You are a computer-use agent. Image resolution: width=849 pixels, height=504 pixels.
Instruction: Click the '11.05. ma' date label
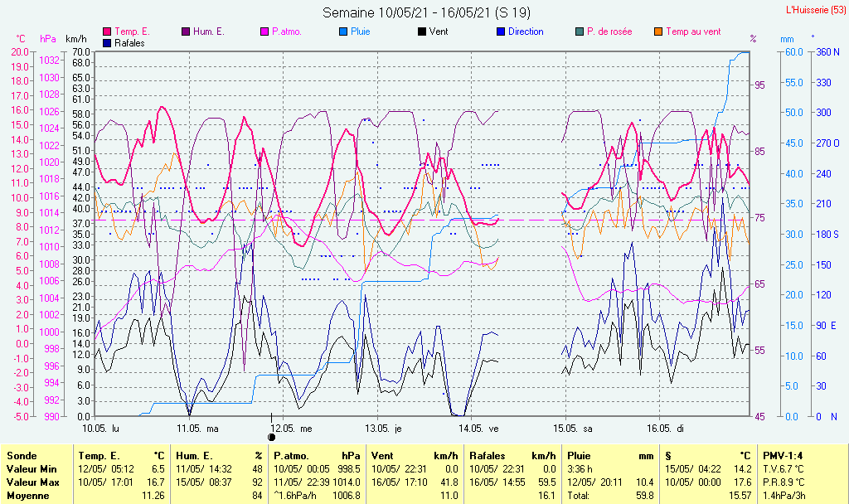[197, 429]
